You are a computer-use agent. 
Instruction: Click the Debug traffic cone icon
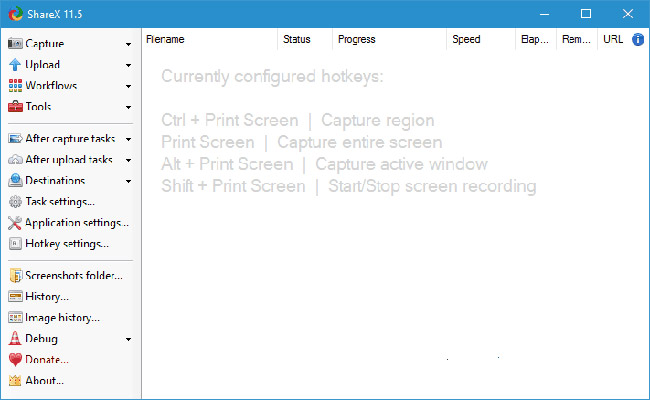click(x=15, y=338)
